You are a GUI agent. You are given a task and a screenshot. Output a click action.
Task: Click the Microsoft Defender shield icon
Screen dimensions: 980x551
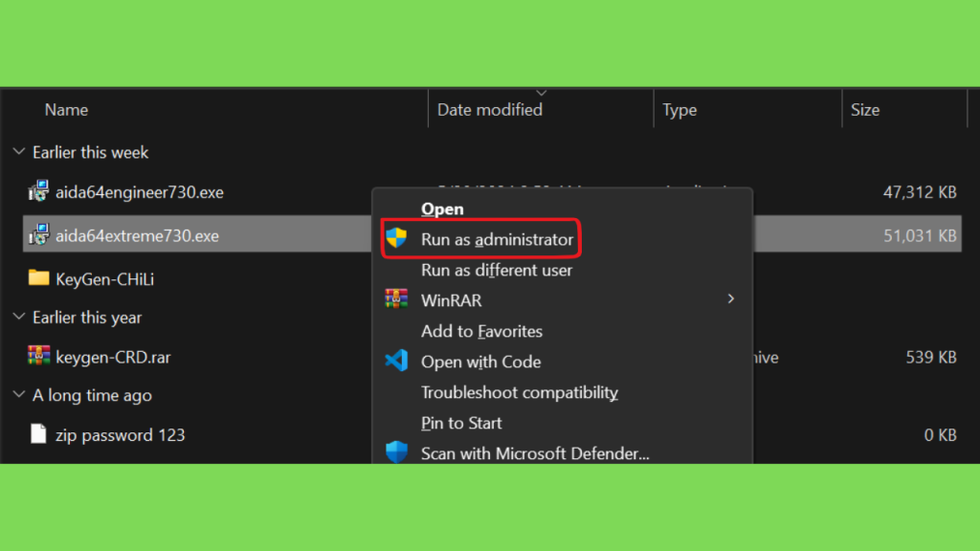[x=396, y=452]
